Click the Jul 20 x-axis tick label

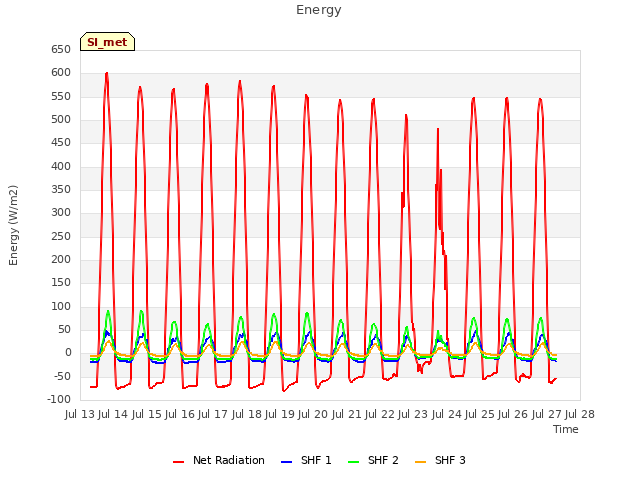[313, 414]
